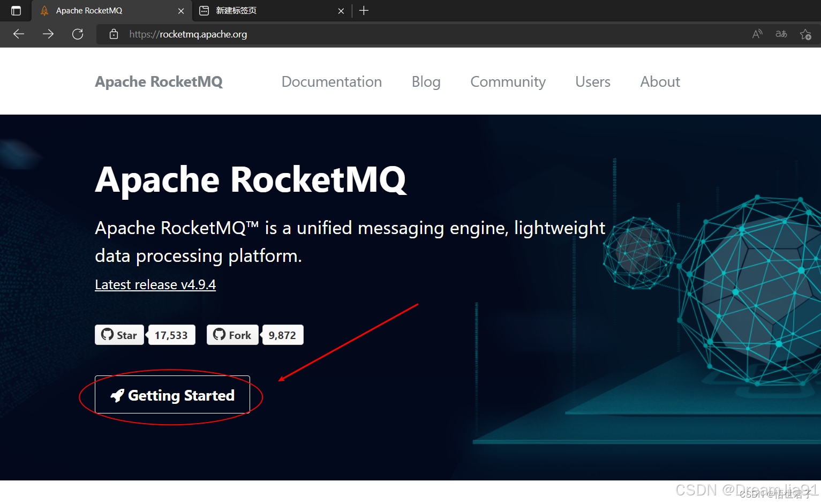Switch to the Apache RocketMQ tab
This screenshot has width=821, height=504.
coord(111,11)
